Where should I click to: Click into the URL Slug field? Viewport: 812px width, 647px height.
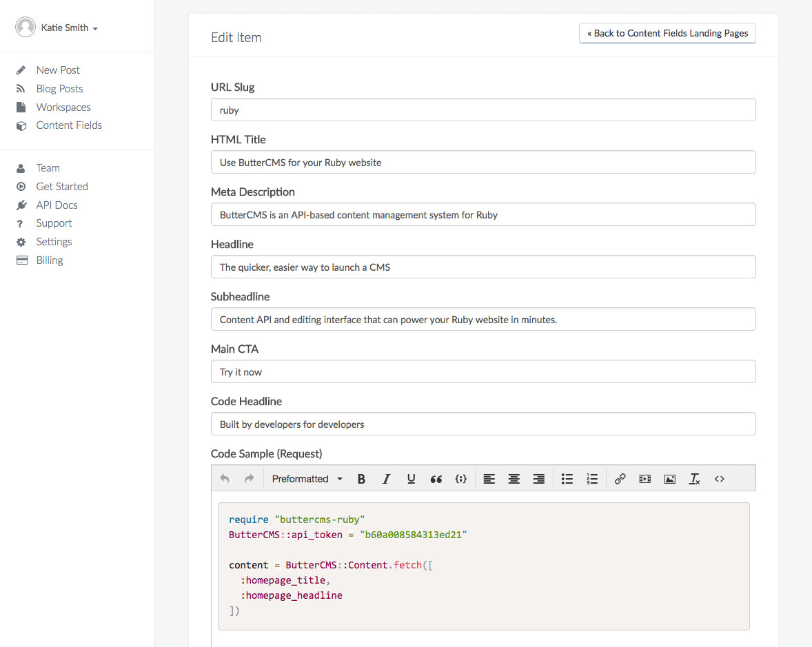[x=483, y=110]
